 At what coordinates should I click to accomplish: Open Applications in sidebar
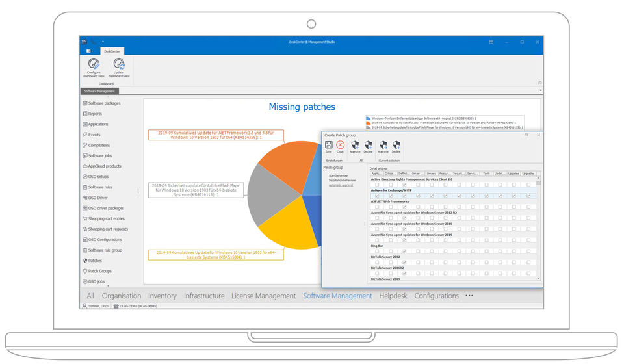(96, 125)
